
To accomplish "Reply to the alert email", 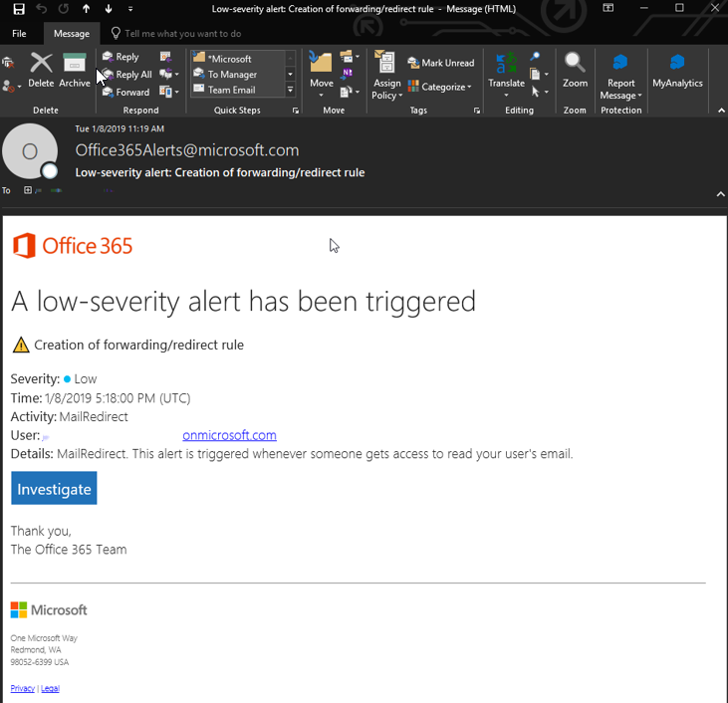I will [x=121, y=57].
